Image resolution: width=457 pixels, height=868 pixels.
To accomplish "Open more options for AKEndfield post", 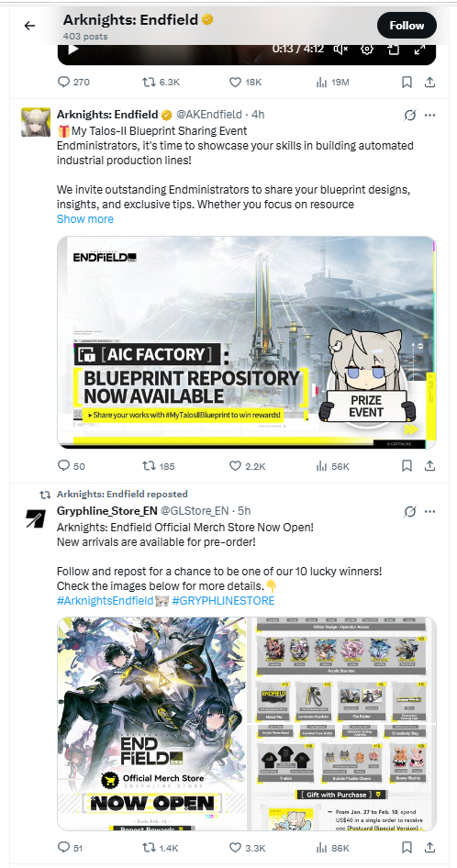I will point(429,115).
